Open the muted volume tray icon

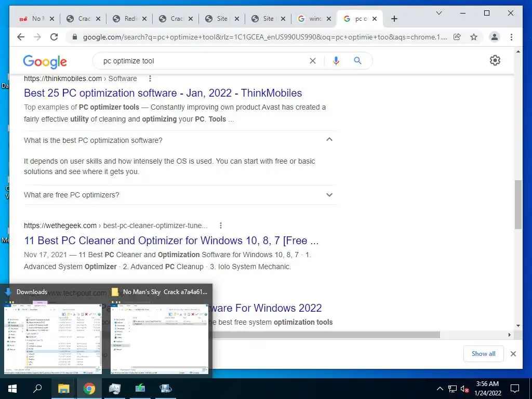464,389
